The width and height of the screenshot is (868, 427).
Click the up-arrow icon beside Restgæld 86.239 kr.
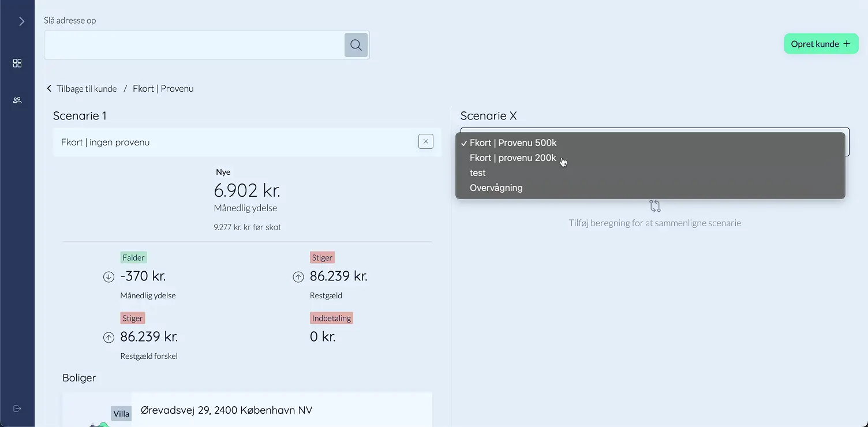point(298,277)
